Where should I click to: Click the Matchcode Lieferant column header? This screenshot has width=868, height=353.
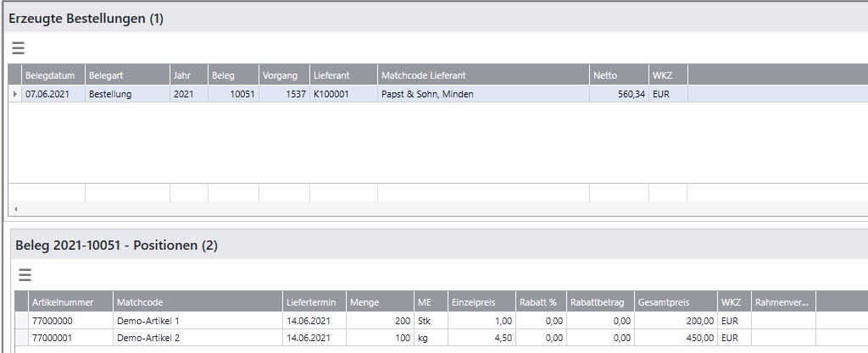483,75
